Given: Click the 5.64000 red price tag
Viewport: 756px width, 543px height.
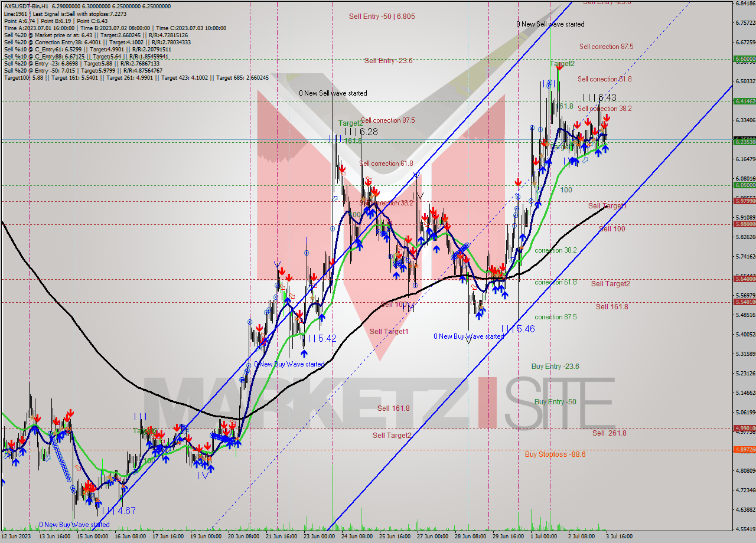Looking at the screenshot, I should (x=744, y=279).
